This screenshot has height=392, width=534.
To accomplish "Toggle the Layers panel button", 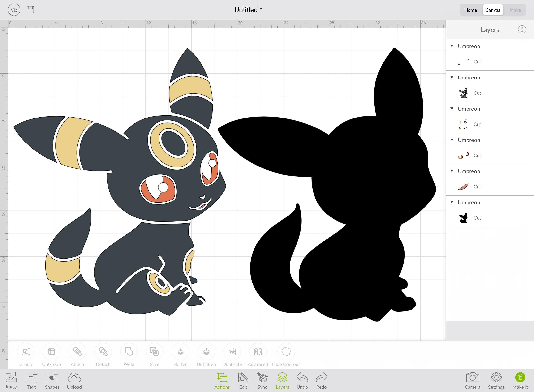I will click(282, 381).
